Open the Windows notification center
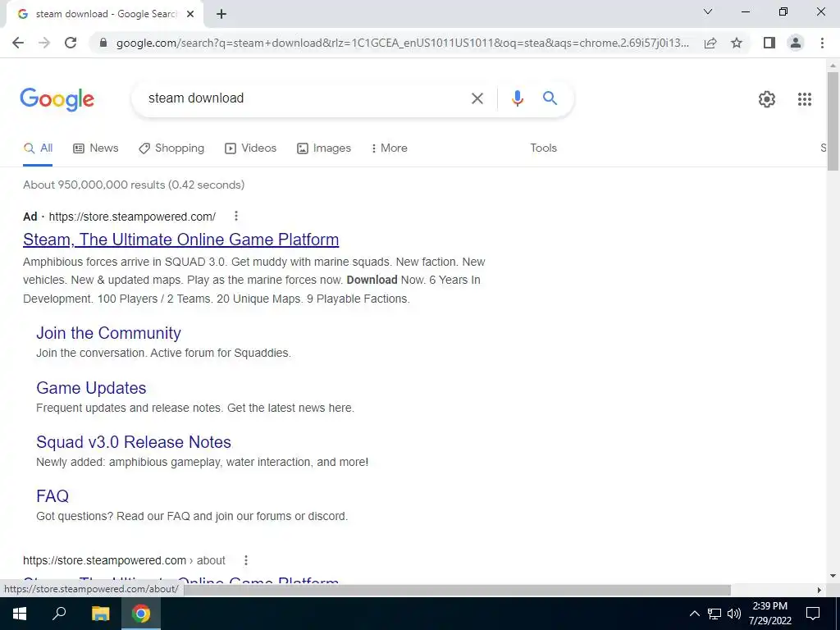Viewport: 840px width, 630px height. point(813,614)
